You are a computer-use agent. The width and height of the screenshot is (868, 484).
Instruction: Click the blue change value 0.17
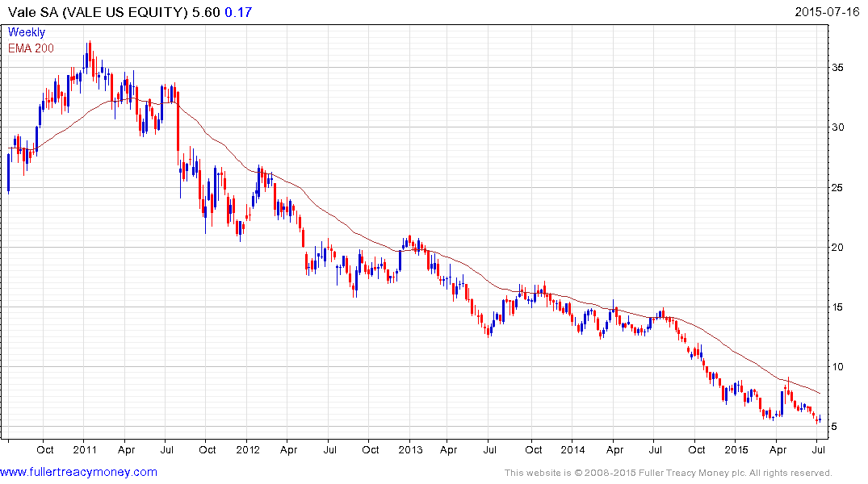[x=238, y=12]
